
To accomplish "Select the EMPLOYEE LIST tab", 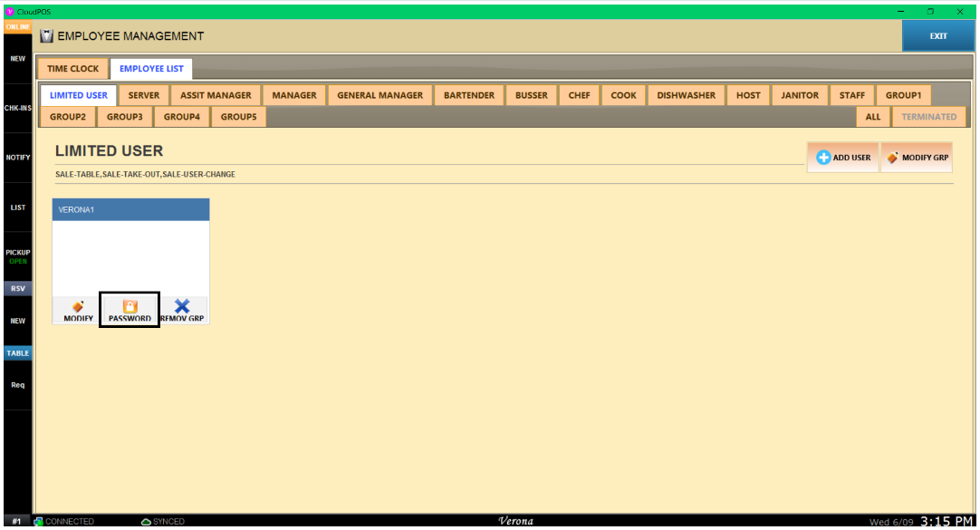I will click(151, 69).
